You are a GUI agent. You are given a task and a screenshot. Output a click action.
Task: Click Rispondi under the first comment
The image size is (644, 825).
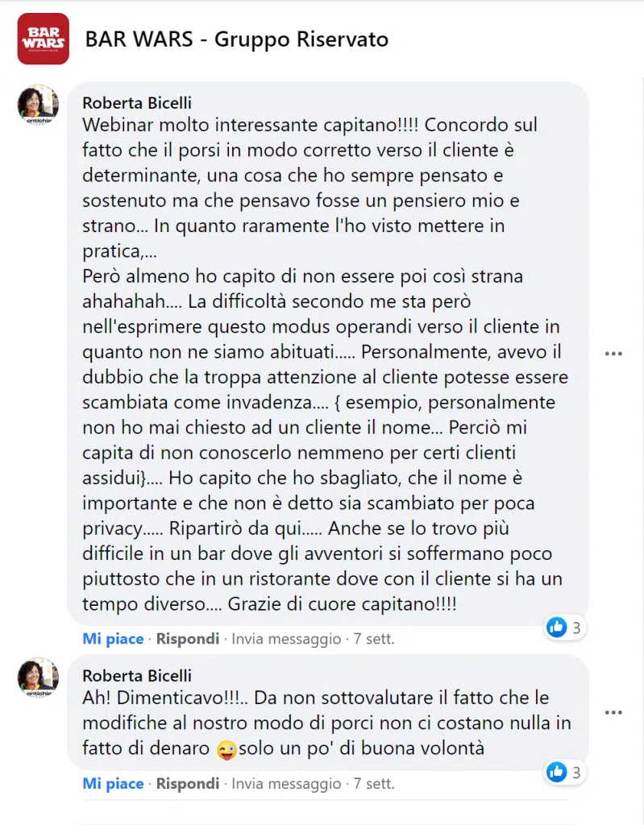188,639
